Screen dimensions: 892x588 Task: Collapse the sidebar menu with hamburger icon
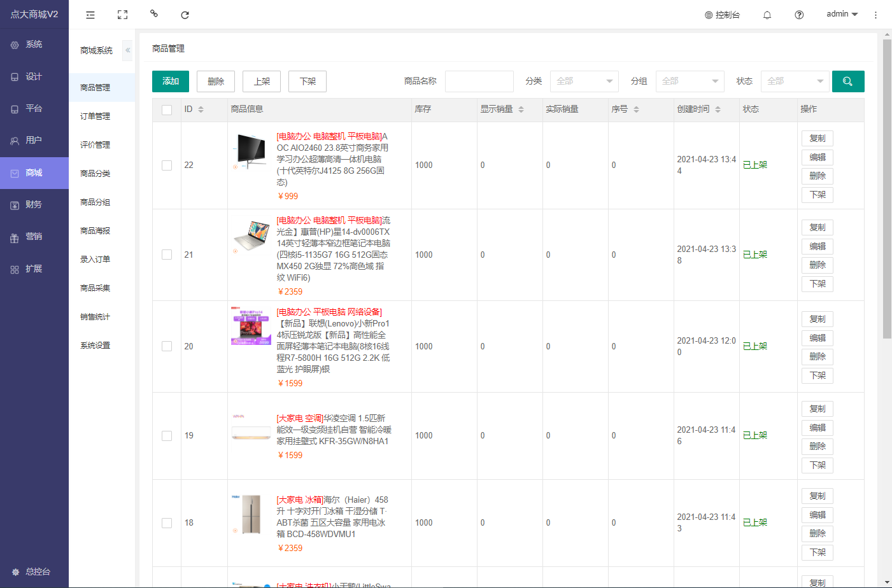pyautogui.click(x=90, y=15)
